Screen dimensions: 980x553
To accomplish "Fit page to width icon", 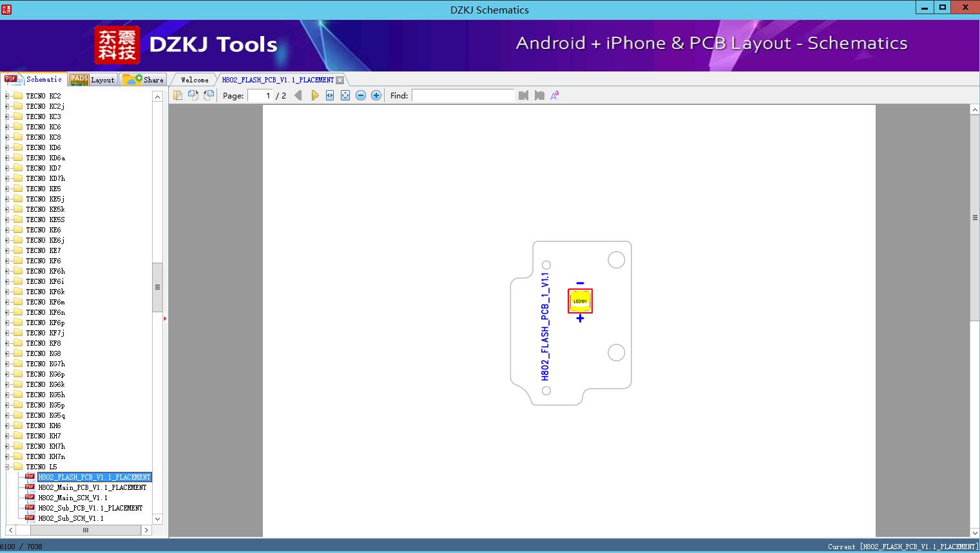I will (330, 95).
